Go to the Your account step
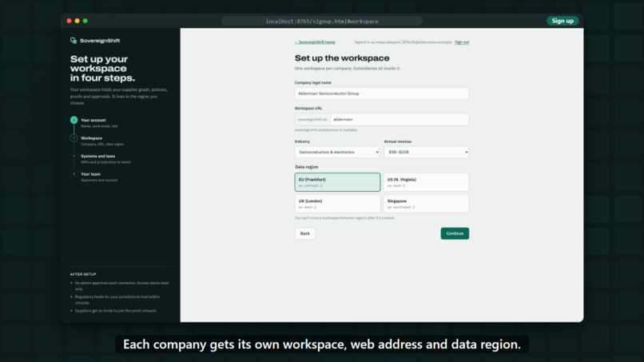 click(x=99, y=123)
